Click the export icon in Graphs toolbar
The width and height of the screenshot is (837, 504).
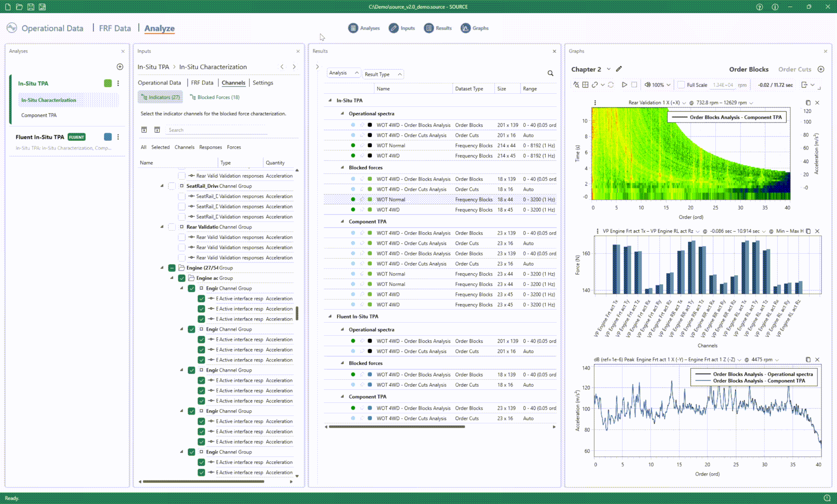[804, 85]
